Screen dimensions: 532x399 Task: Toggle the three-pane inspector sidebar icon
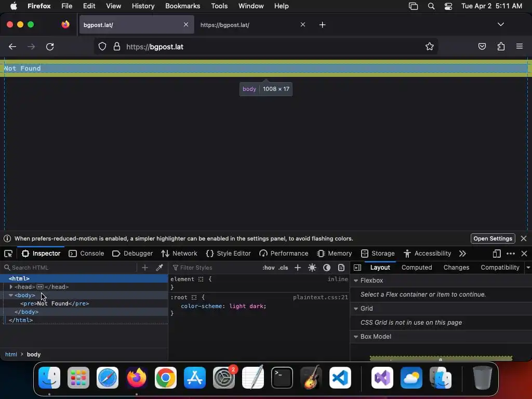pos(357,268)
